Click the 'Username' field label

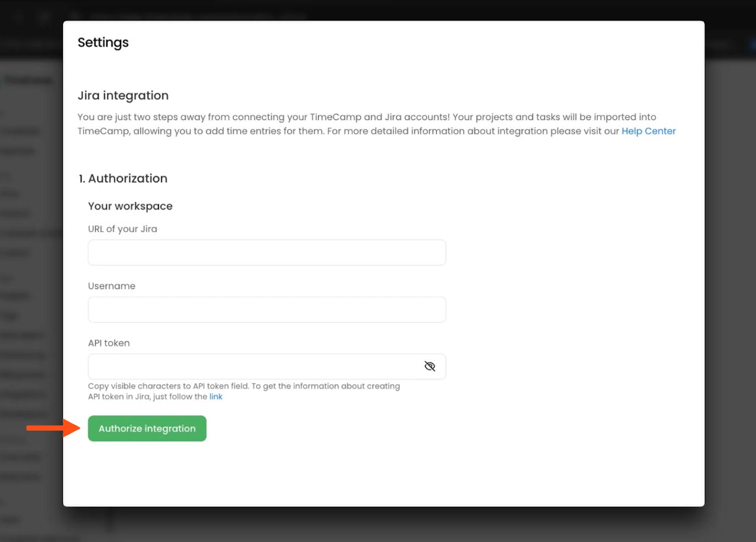111,286
